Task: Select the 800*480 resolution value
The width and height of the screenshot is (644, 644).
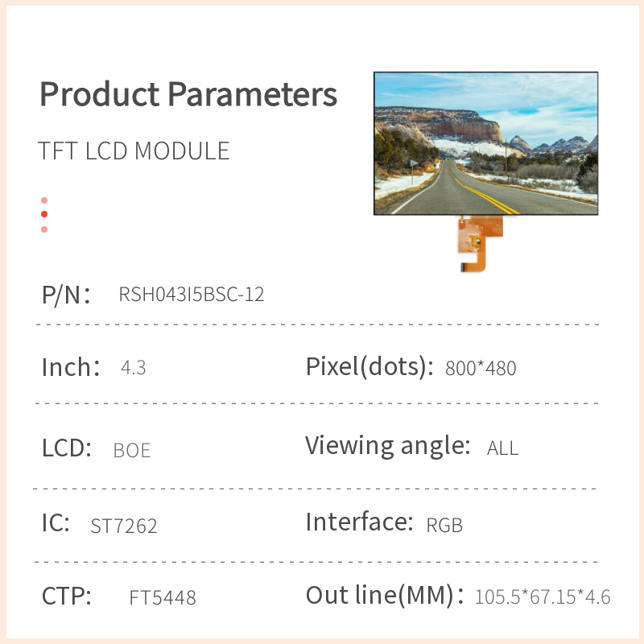Action: click(481, 369)
